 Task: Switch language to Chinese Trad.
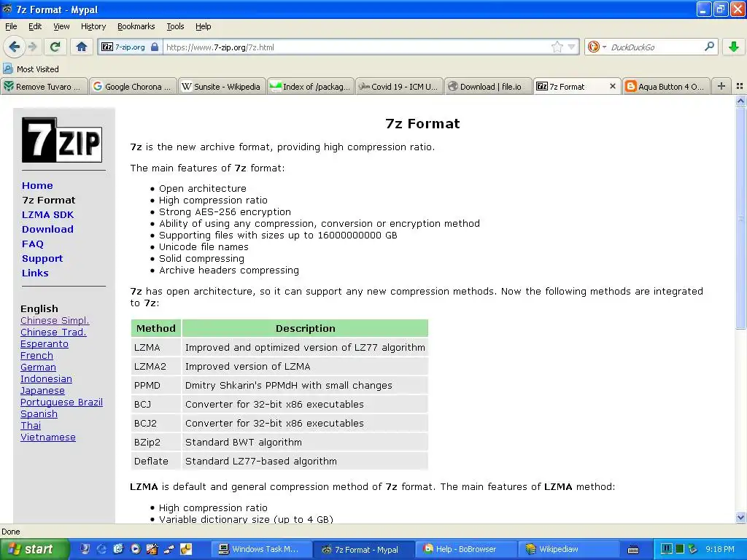(x=53, y=332)
